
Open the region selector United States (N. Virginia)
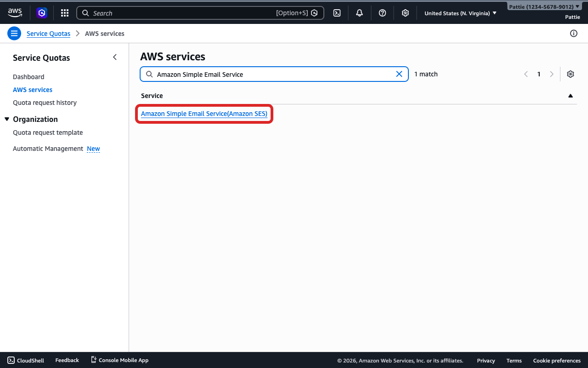[460, 13]
